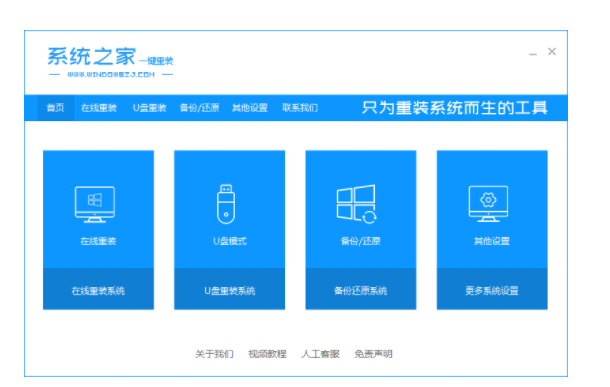The width and height of the screenshot is (610, 387).
Task: Minimize the 系统之家 window
Action: tap(533, 53)
